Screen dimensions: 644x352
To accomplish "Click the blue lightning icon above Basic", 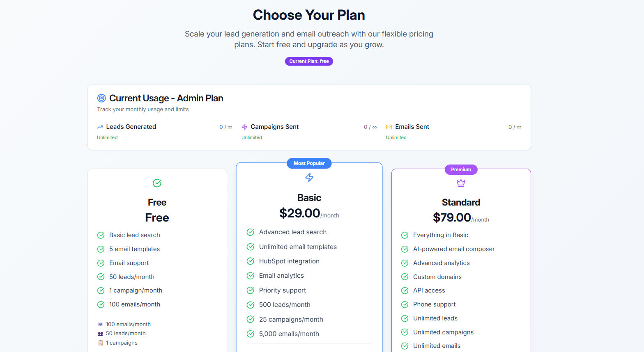I will click(309, 177).
